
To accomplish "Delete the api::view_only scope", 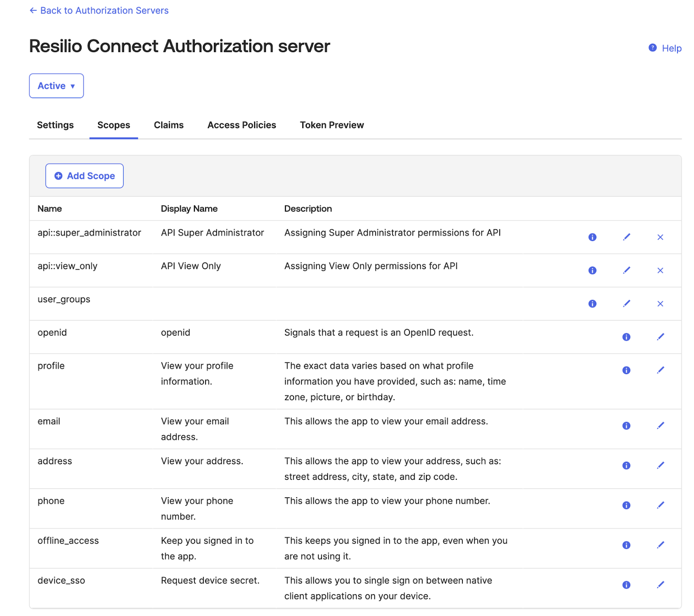I will click(x=660, y=271).
